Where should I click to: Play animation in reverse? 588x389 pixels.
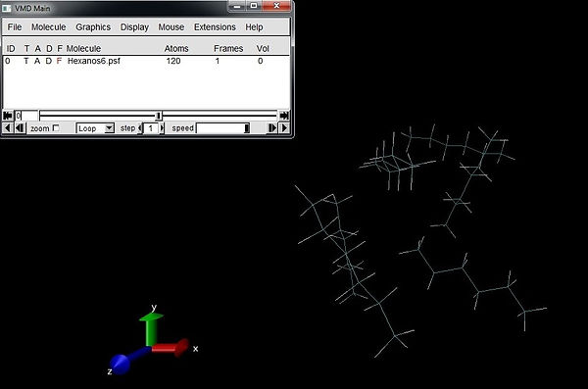[8, 128]
